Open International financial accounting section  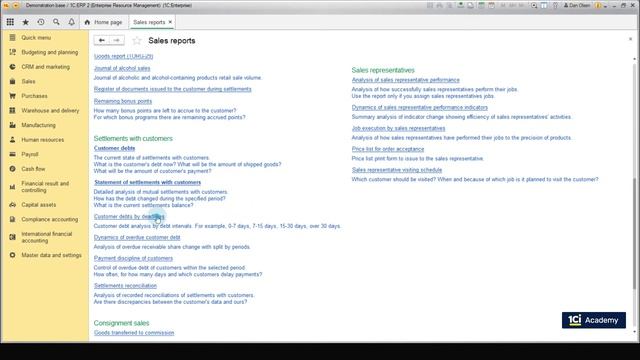pyautogui.click(x=47, y=237)
